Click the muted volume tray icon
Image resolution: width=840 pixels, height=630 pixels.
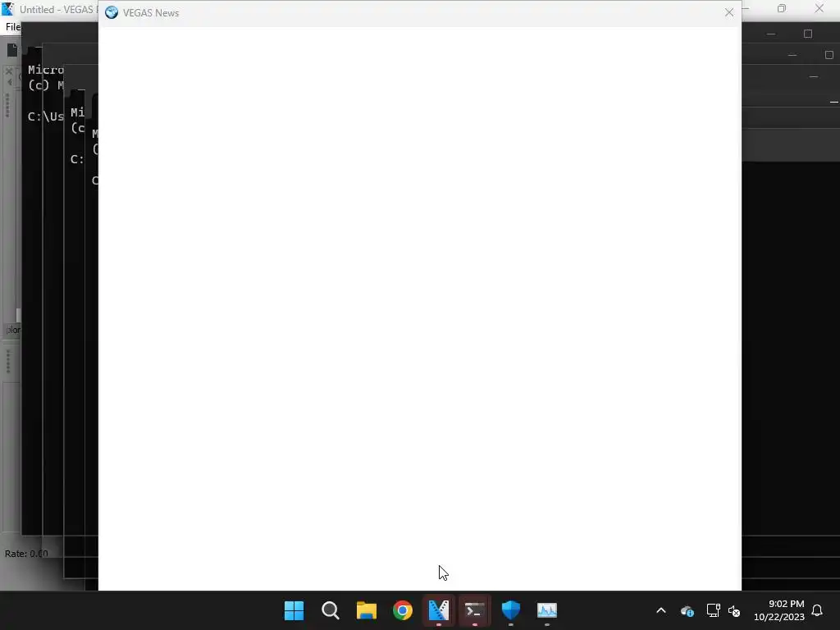[x=734, y=610]
